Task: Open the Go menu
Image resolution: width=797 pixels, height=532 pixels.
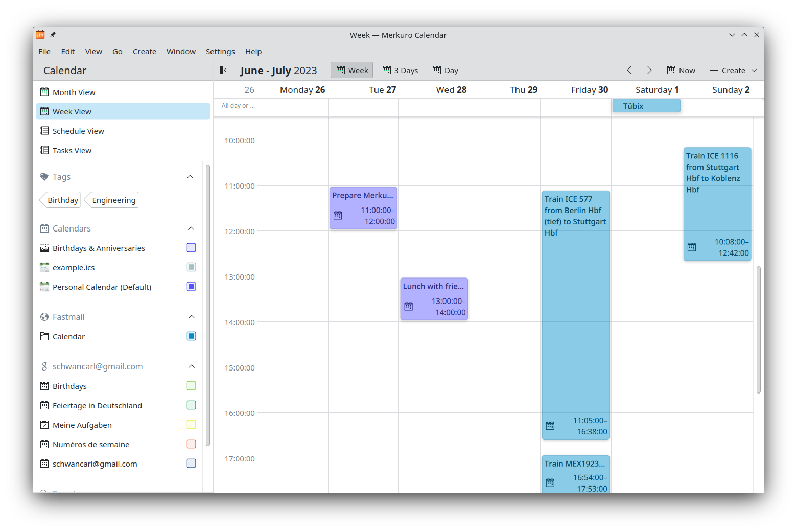Action: pos(118,52)
